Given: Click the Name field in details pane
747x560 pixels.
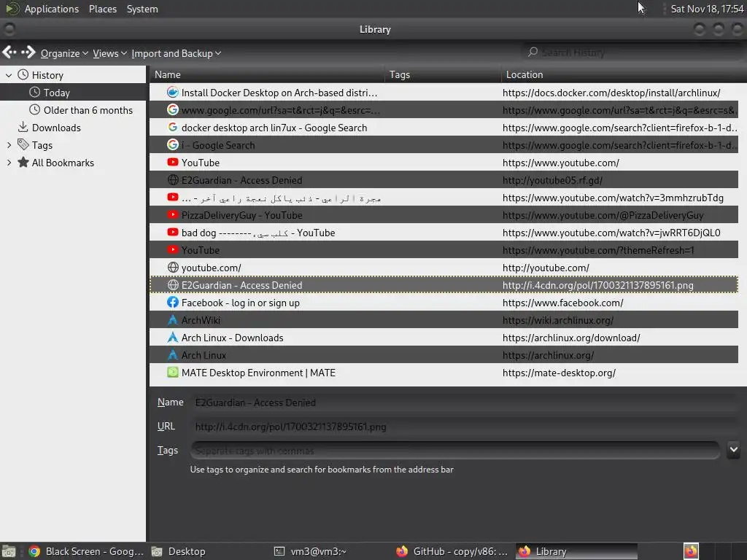Looking at the screenshot, I should point(465,402).
